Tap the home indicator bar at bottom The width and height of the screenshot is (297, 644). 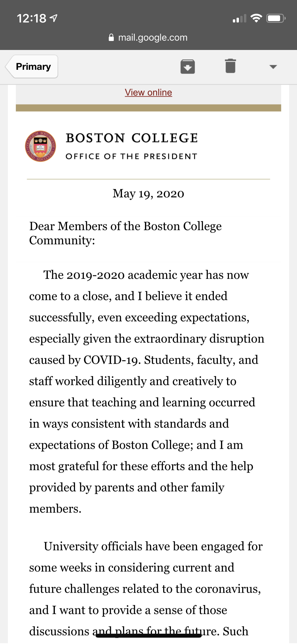coord(148,636)
